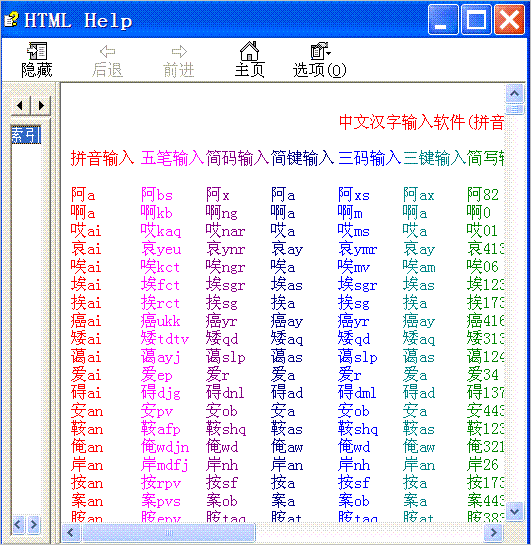This screenshot has height=545, width=531.
Task: Click the teal entry 阿ax
Action: point(419,195)
